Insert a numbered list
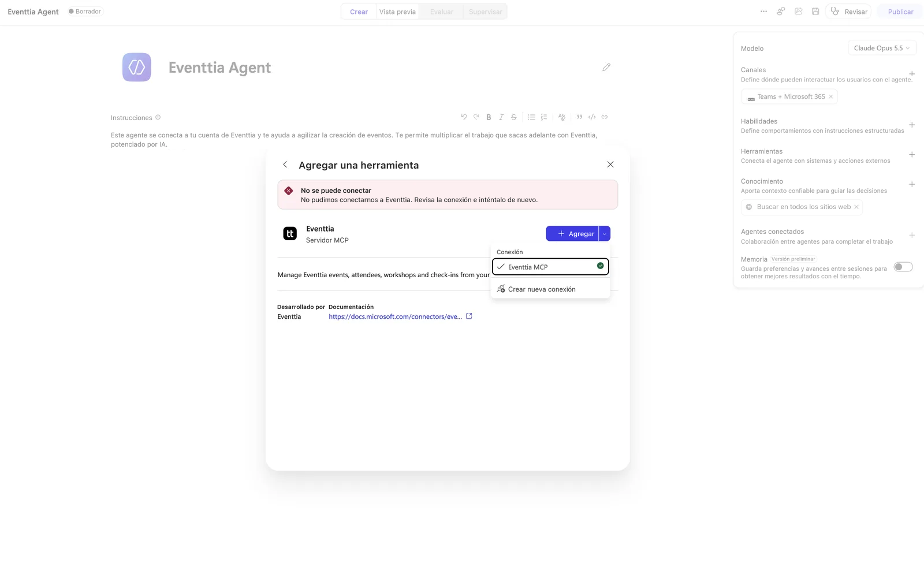This screenshot has height=585, width=924. click(x=544, y=117)
